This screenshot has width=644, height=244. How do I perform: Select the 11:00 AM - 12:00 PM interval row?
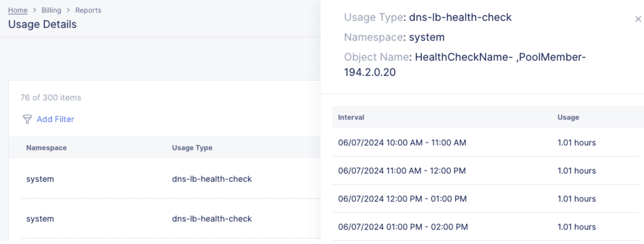(402, 171)
